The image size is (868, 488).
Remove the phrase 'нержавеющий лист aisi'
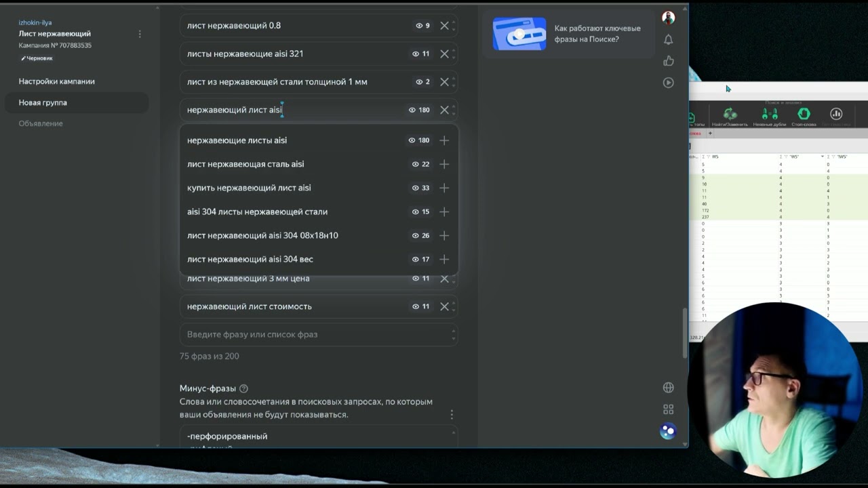(x=444, y=110)
